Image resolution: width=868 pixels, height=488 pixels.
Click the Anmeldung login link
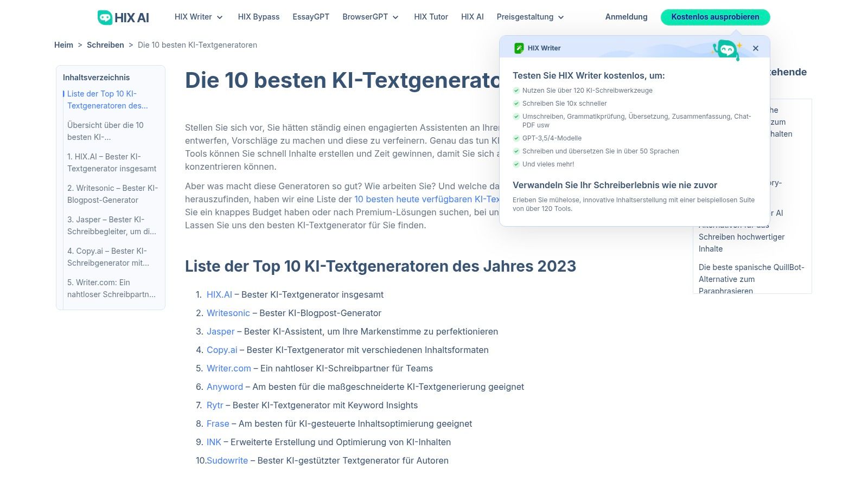pos(627,17)
